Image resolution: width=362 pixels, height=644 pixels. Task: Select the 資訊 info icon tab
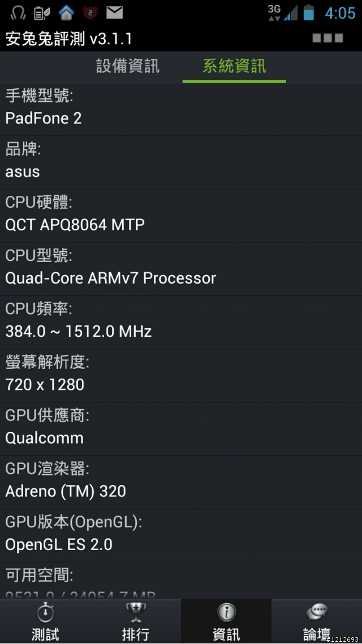pos(226,621)
